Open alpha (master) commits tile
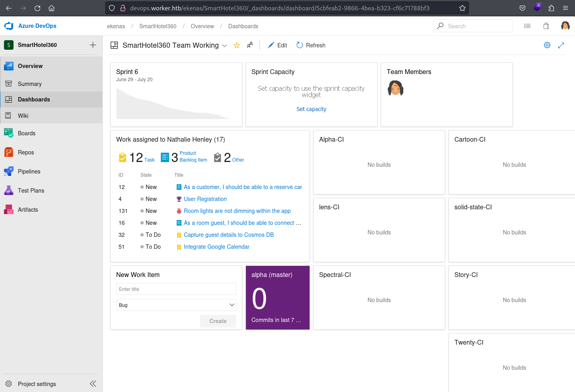Screen dimensions: 575x392 click(x=278, y=298)
